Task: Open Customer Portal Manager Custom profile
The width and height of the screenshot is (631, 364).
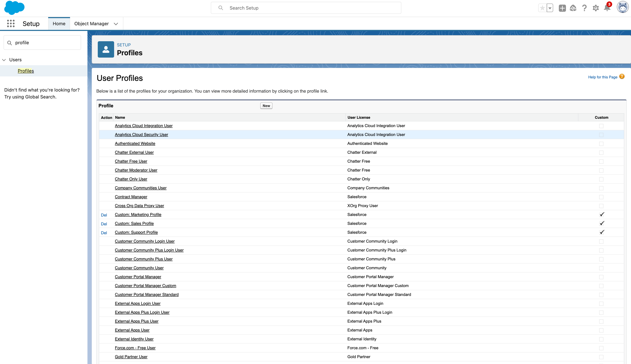Action: click(146, 285)
